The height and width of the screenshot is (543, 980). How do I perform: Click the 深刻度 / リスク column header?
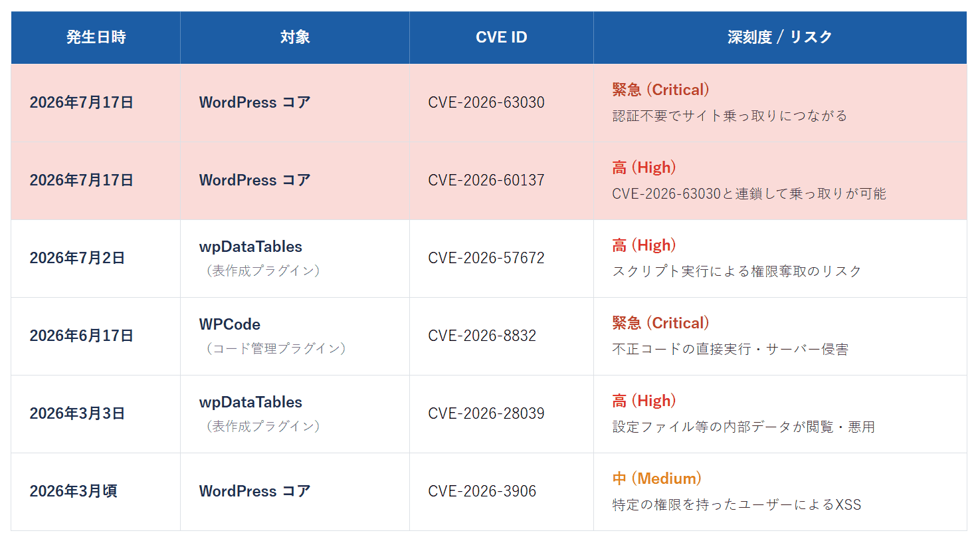[780, 37]
